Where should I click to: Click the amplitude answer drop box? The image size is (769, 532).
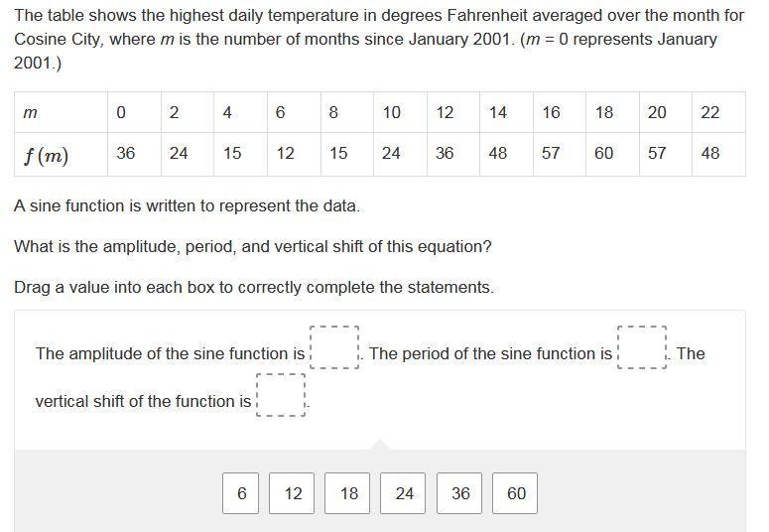334,347
